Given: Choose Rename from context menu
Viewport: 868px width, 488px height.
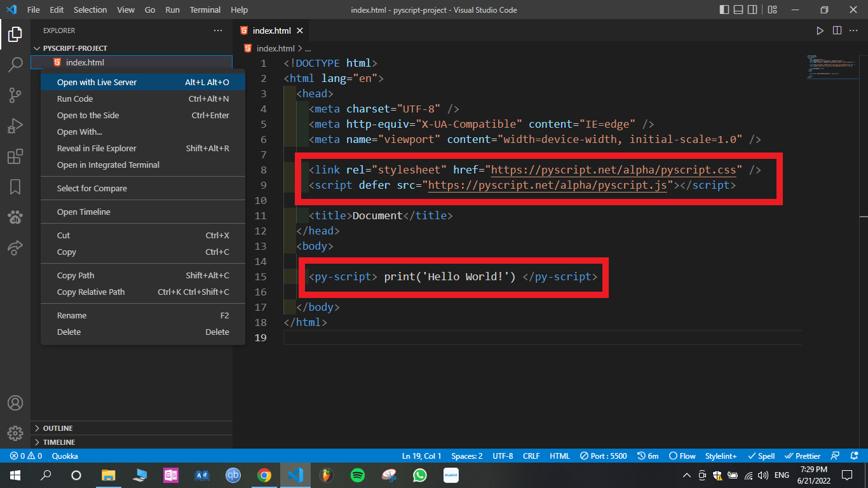Looking at the screenshot, I should [143, 315].
